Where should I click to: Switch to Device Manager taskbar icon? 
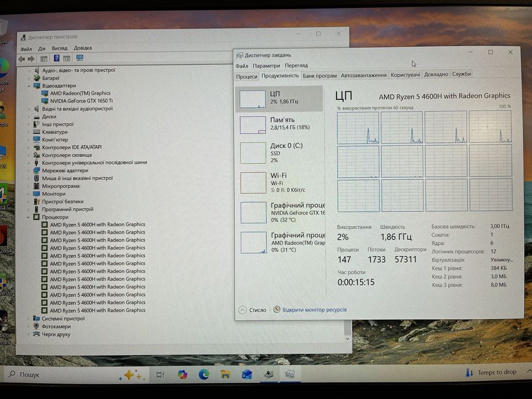click(269, 374)
